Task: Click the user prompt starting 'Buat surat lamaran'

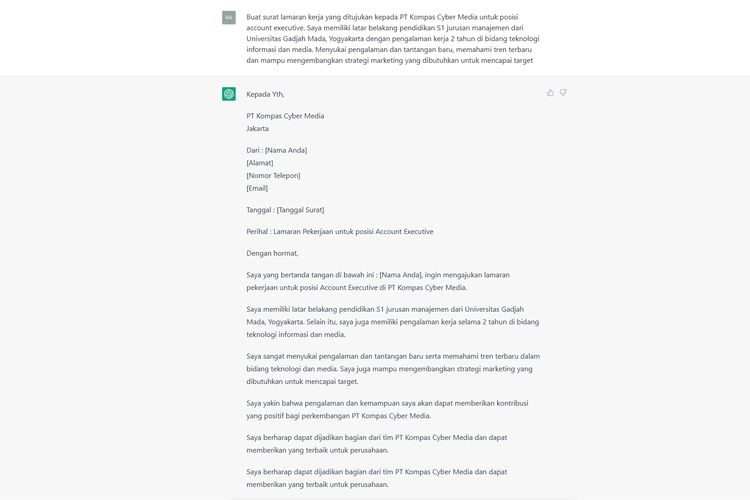Action: click(392, 38)
